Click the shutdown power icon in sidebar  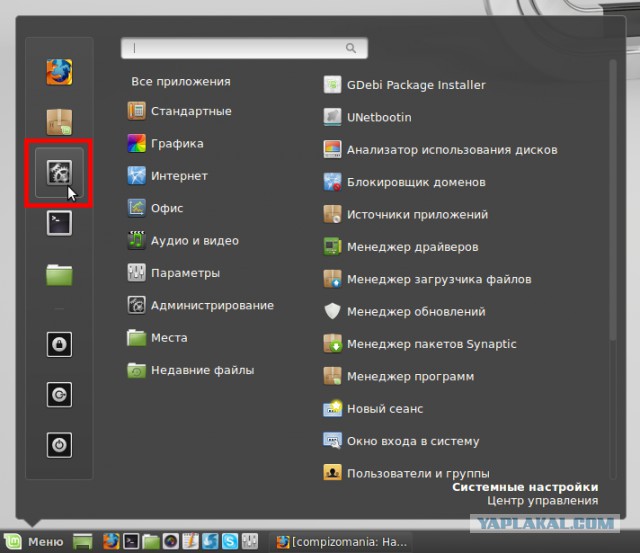[x=59, y=445]
